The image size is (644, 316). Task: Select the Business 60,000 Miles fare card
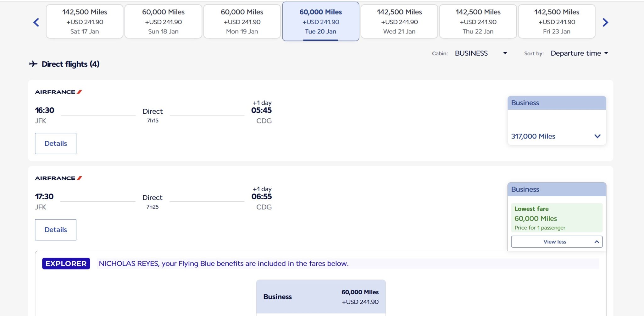(x=321, y=297)
